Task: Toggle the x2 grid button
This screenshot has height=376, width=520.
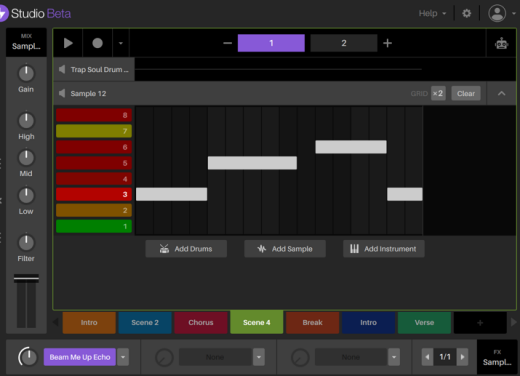Action: [438, 93]
